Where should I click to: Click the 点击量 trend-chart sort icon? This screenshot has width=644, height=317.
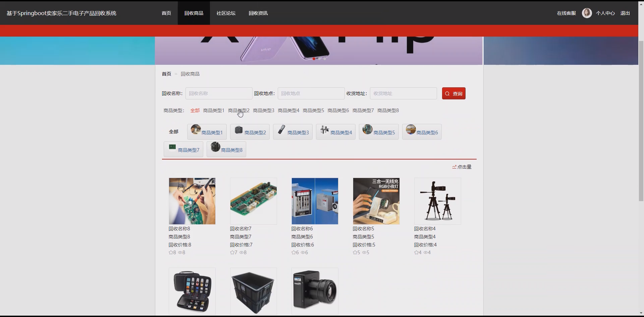click(454, 167)
